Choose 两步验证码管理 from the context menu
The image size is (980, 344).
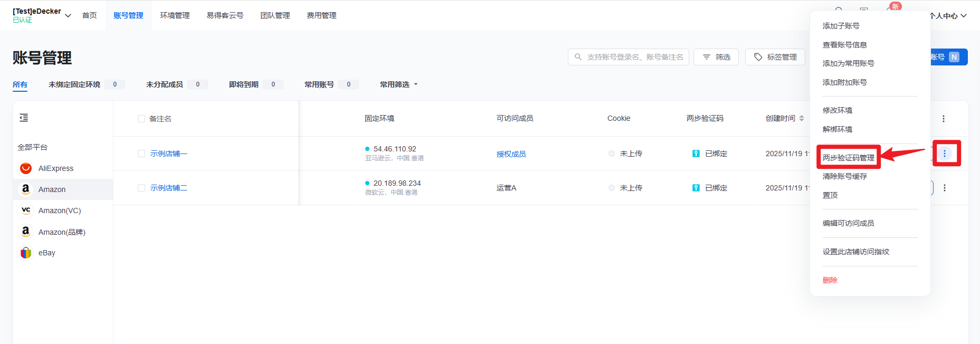point(848,158)
